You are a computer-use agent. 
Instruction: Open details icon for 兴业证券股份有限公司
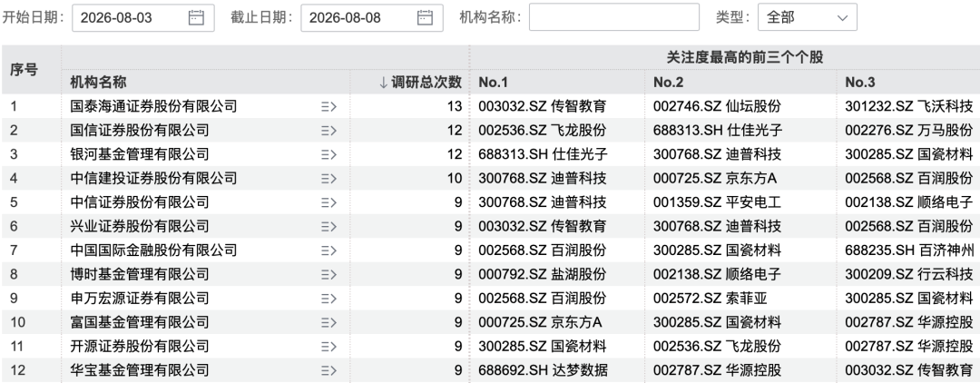(x=328, y=226)
